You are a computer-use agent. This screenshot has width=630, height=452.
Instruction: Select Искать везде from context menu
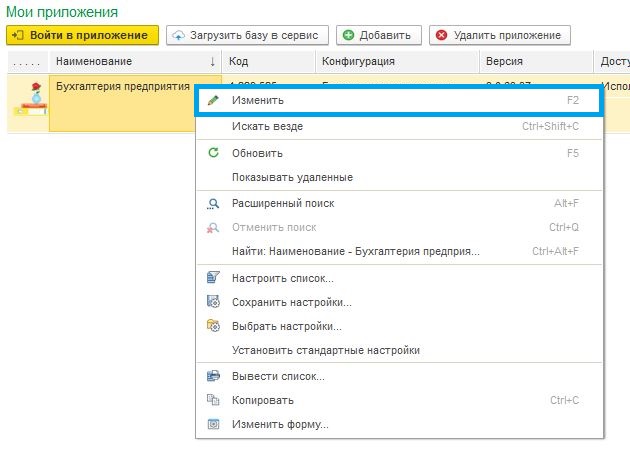tap(267, 127)
